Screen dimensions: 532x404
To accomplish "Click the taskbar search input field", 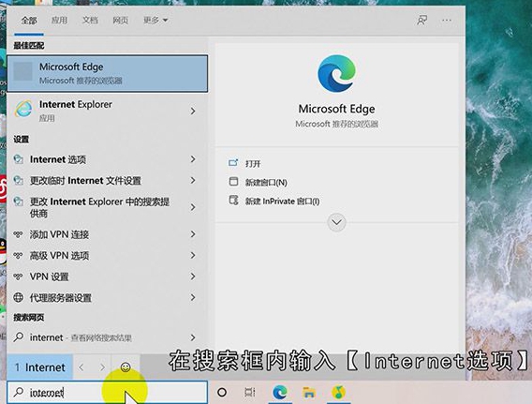I will click(x=107, y=393).
